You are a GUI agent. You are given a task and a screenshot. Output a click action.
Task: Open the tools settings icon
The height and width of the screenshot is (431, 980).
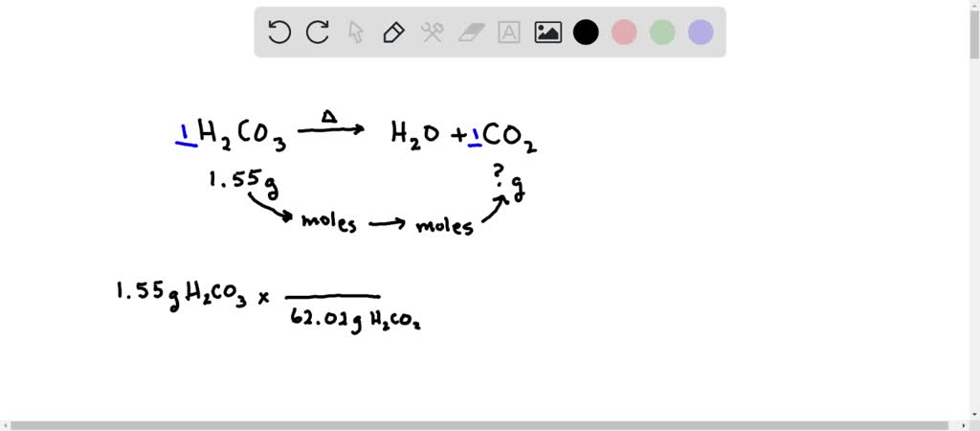(x=432, y=32)
